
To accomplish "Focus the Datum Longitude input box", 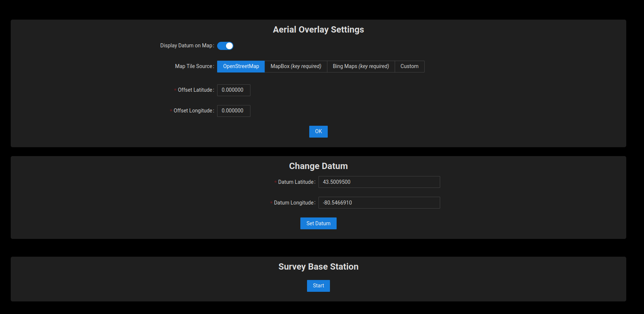I will 379,203.
